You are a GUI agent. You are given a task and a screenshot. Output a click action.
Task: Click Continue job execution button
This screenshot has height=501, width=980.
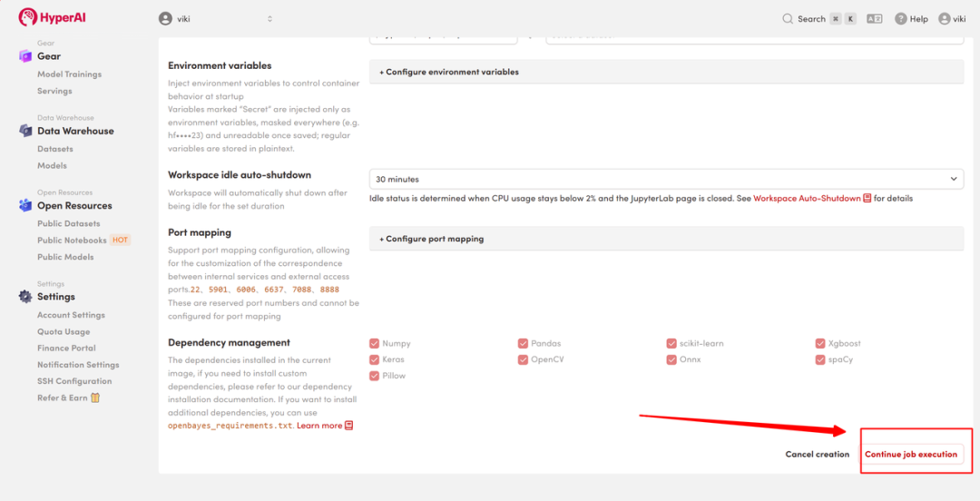click(911, 454)
